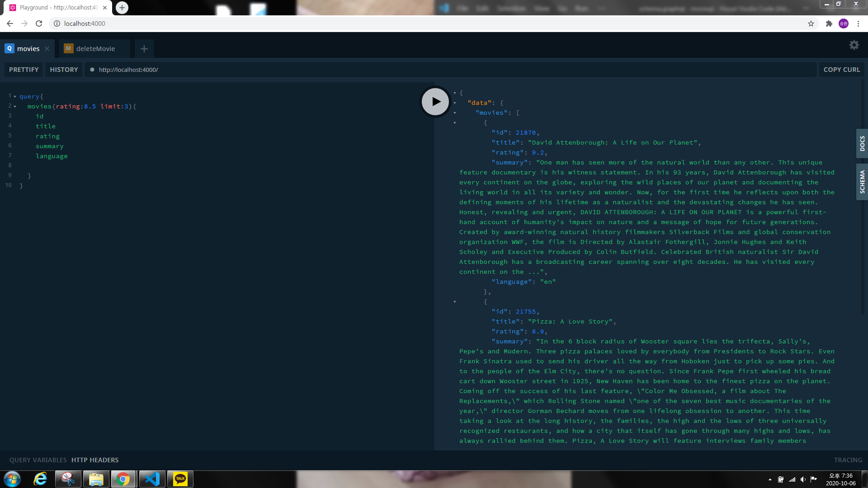
Task: Open the Chrome three-dot menu
Action: pyautogui.click(x=858, y=23)
